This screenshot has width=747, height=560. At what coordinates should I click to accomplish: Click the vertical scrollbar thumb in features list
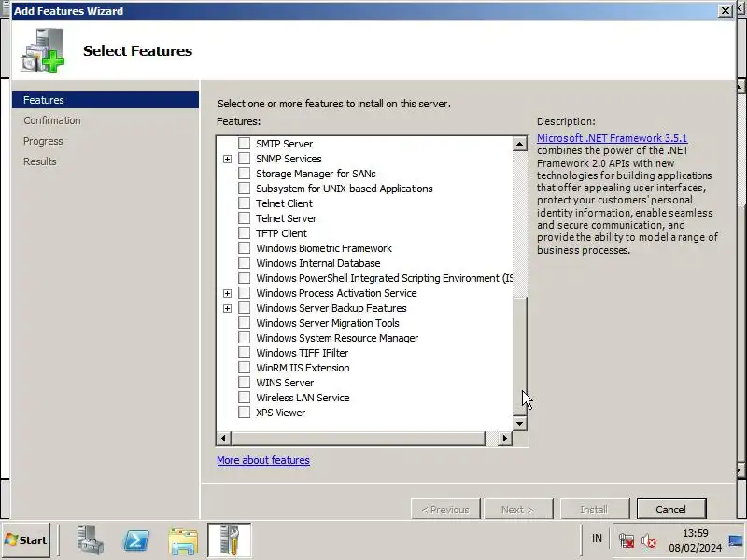point(520,356)
